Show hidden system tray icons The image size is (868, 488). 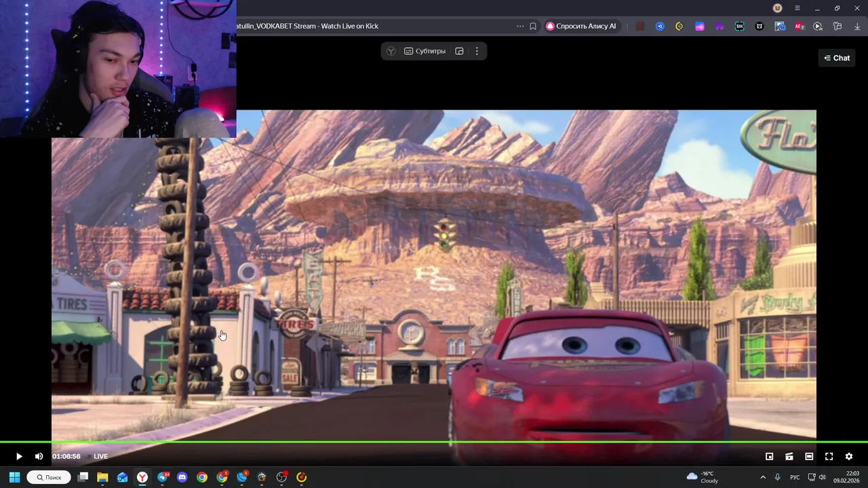tap(763, 477)
